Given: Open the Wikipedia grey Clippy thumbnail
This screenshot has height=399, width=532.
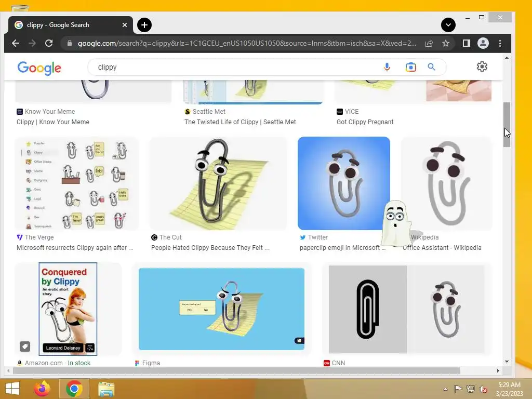Looking at the screenshot, I should [446, 183].
